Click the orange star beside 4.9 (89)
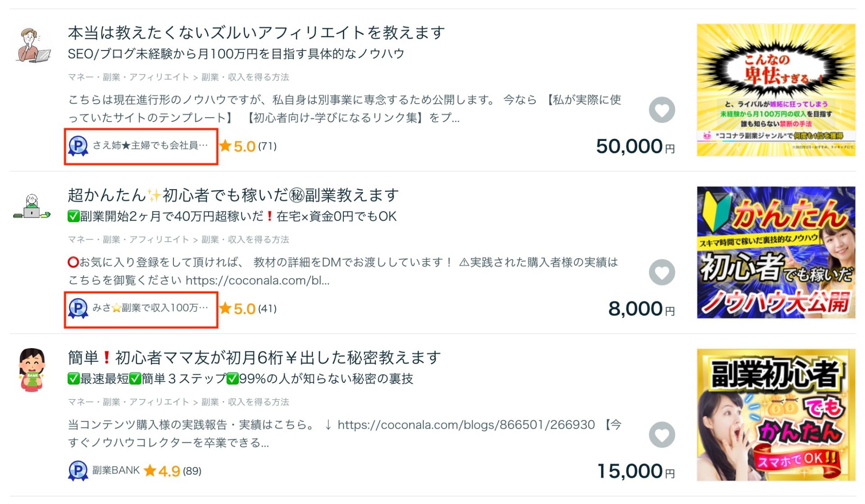Screen dimensions: 865x504 click(150, 471)
